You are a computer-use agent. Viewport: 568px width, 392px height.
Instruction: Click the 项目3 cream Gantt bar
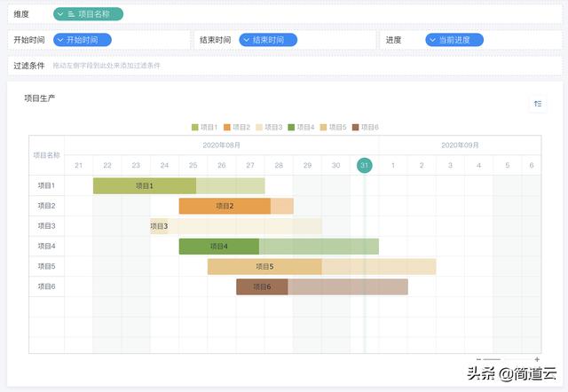pyautogui.click(x=236, y=226)
